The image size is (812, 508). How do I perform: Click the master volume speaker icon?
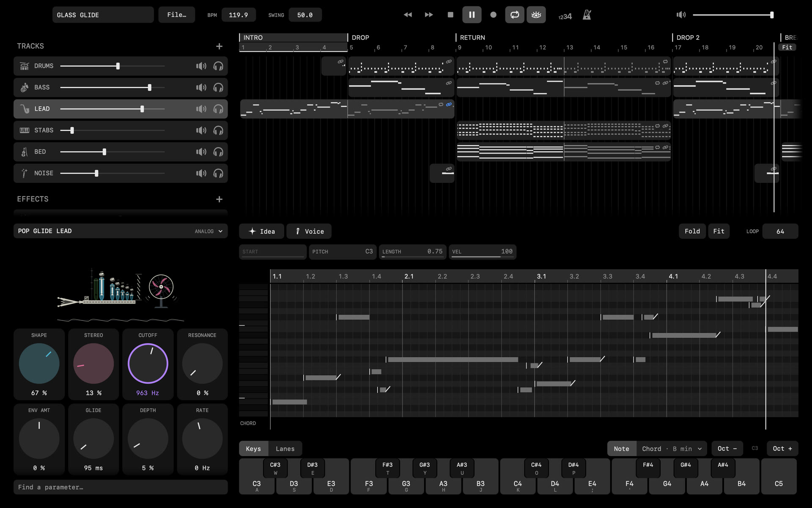[x=681, y=15]
